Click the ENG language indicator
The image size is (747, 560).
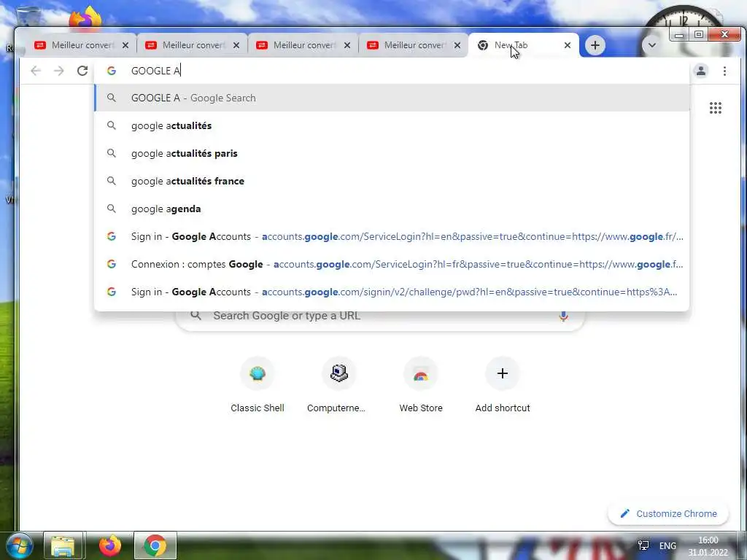[667, 545]
